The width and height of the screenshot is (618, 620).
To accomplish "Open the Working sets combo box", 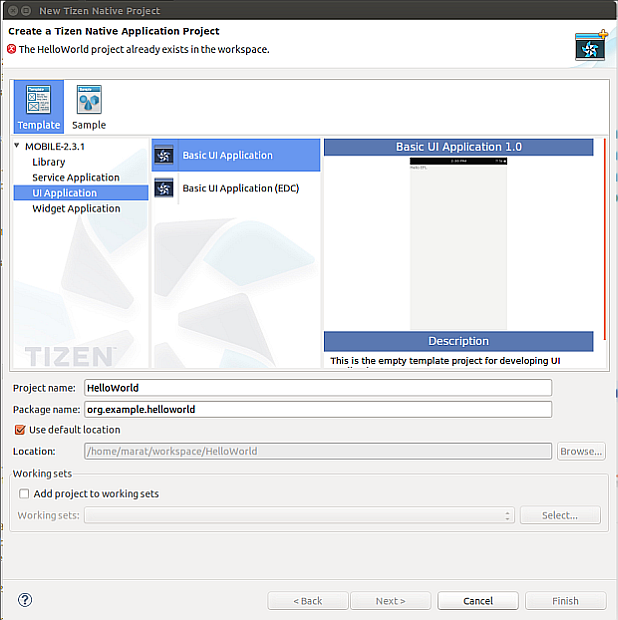I will point(299,515).
